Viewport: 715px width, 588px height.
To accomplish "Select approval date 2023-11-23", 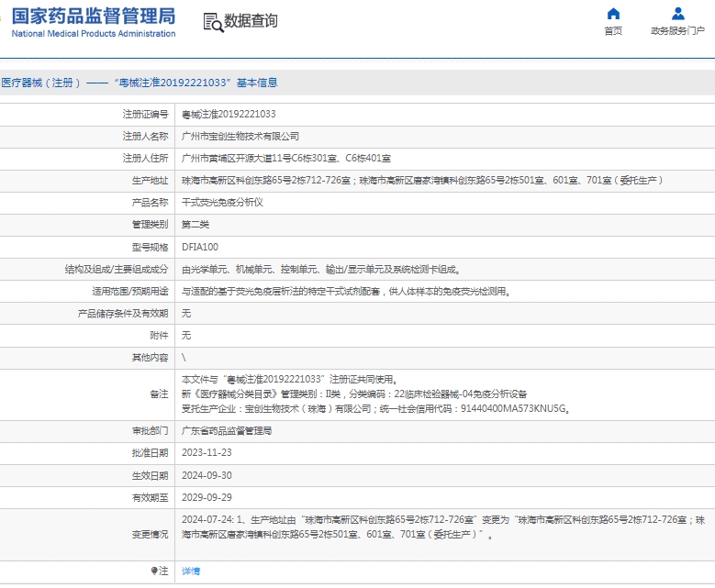I will coord(207,452).
